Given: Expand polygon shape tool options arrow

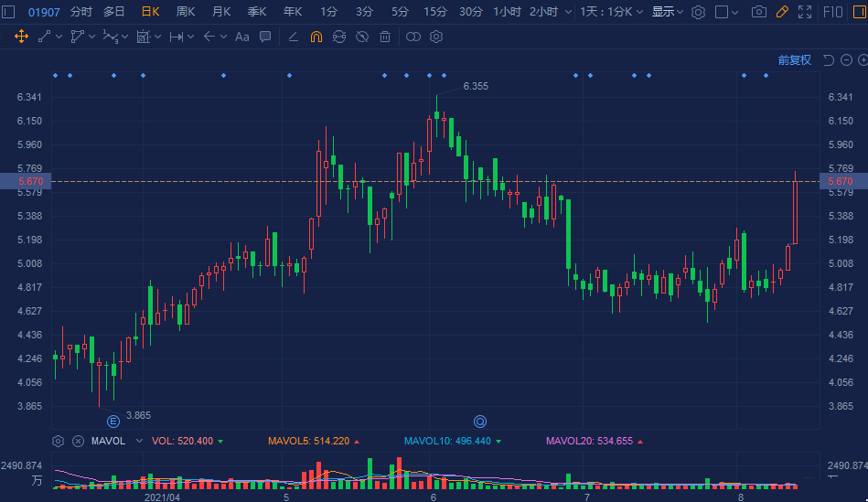Looking at the screenshot, I should coord(91,37).
